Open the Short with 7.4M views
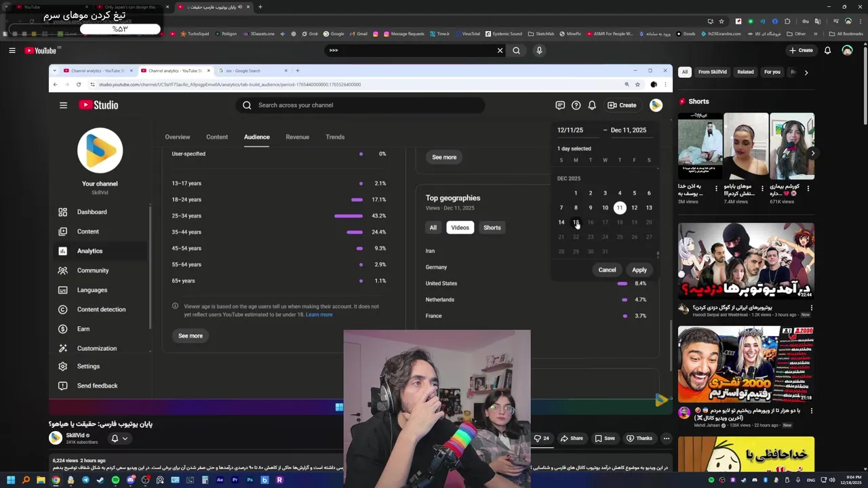 [x=746, y=146]
